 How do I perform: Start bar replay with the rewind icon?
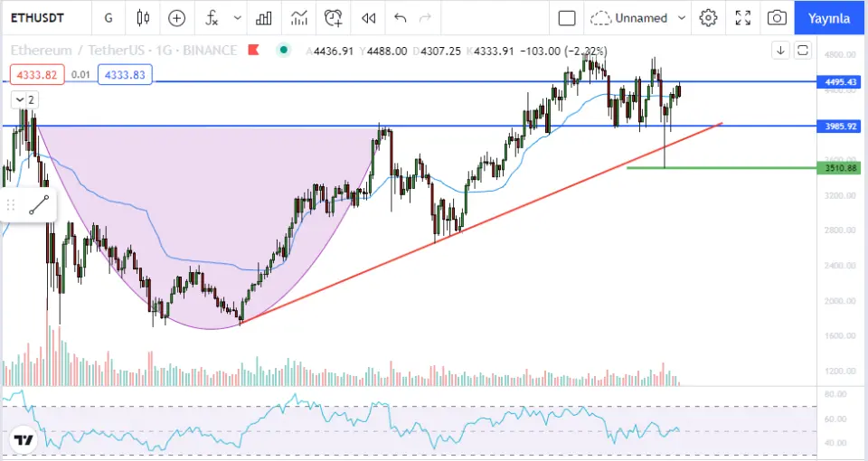[368, 18]
